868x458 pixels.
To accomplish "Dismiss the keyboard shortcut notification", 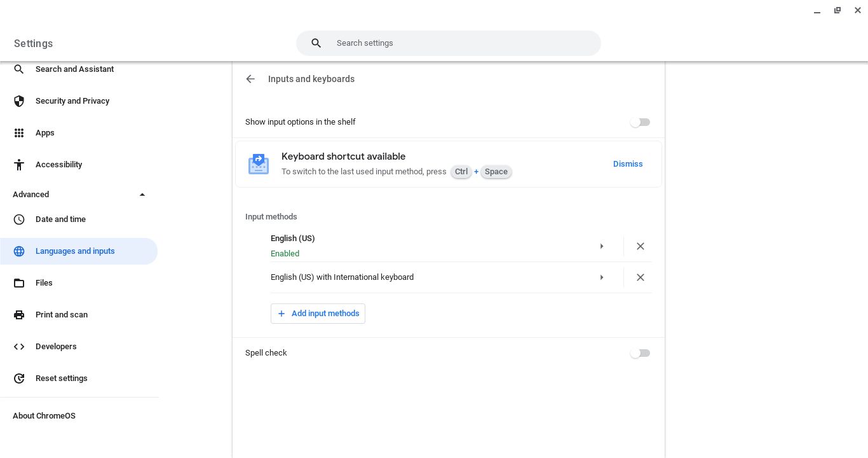I will [x=628, y=163].
